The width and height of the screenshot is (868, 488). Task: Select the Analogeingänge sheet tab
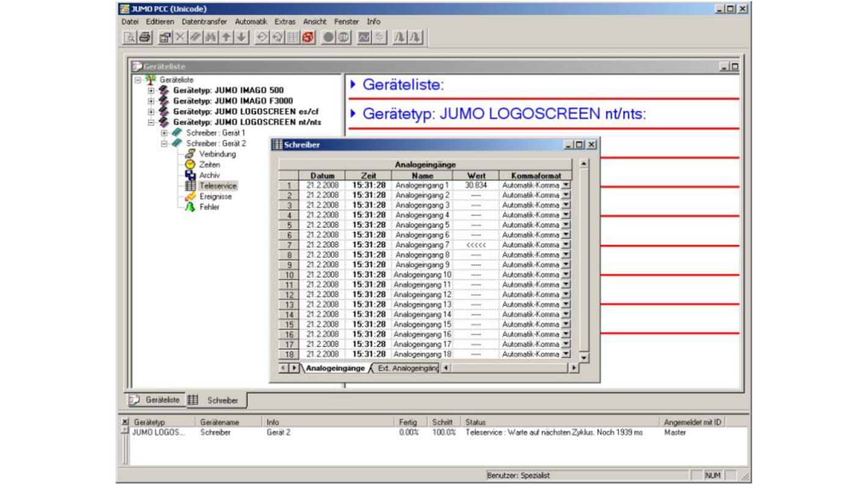pos(335,368)
